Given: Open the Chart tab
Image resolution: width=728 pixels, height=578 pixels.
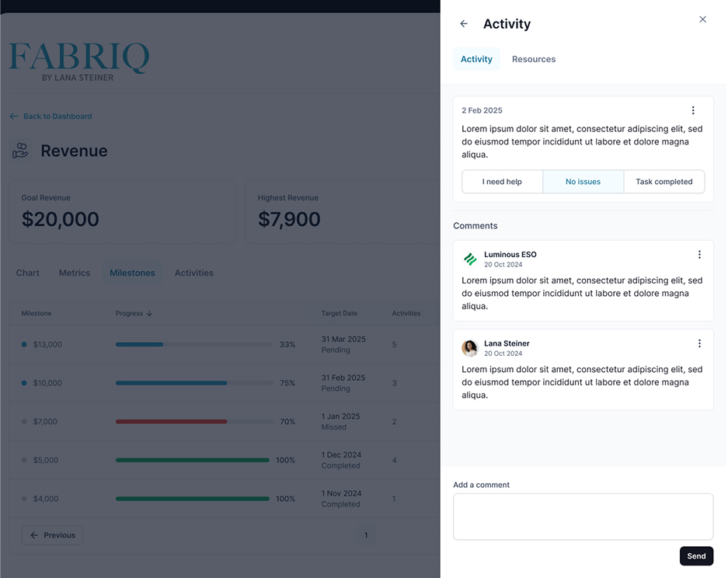Looking at the screenshot, I should click(28, 273).
